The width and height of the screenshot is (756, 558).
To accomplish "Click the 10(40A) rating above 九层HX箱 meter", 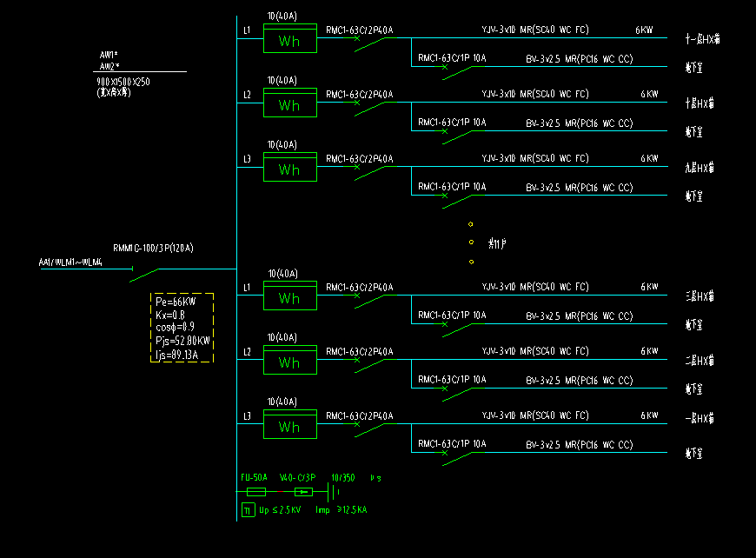I will pyautogui.click(x=282, y=144).
